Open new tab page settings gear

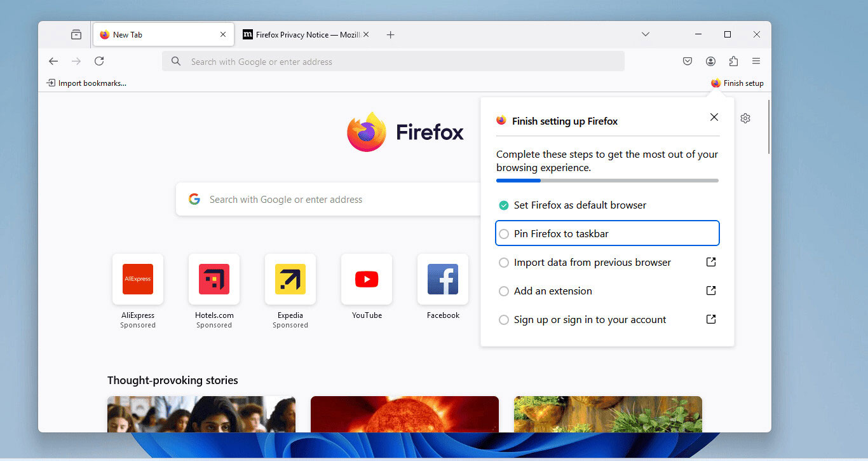tap(745, 118)
